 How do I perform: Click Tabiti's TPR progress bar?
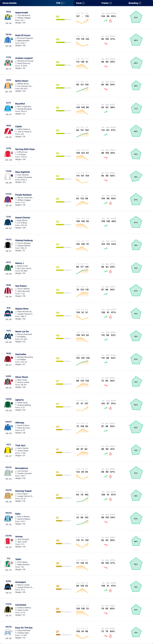coord(63,566)
